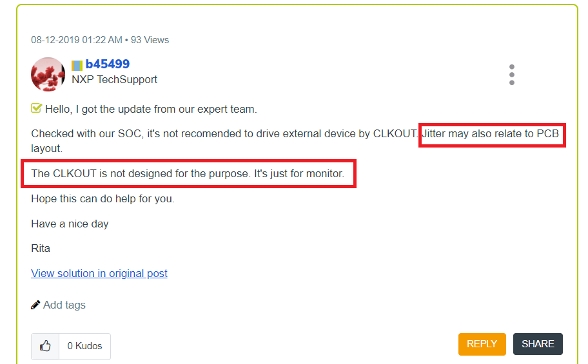
Task: Click the Have a nice day line
Action: (70, 224)
